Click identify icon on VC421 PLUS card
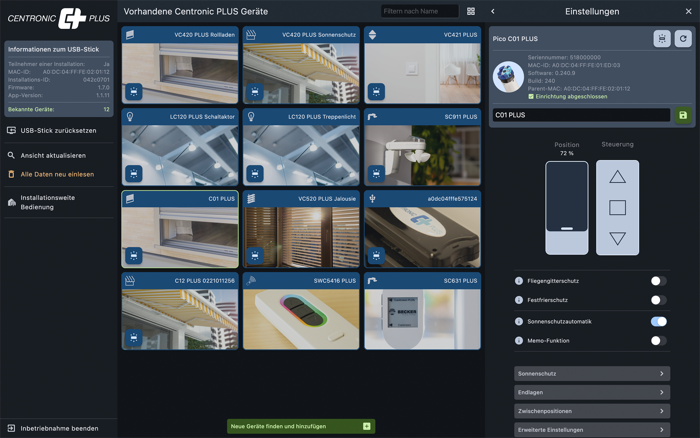 click(376, 92)
